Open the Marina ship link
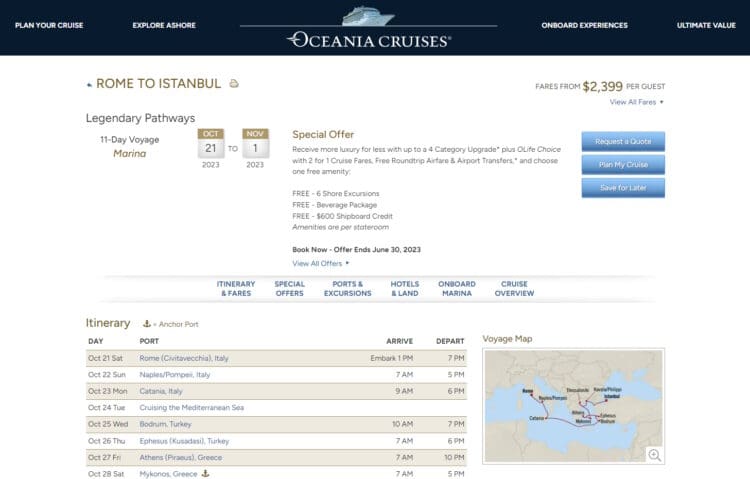 click(x=130, y=154)
